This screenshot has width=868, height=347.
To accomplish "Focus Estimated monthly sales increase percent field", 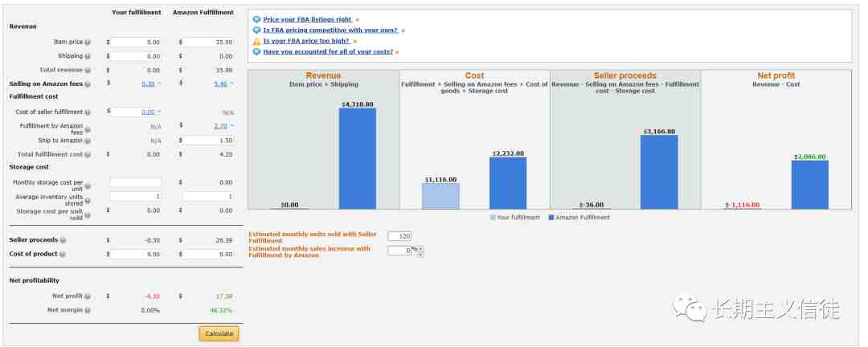I will (399, 251).
